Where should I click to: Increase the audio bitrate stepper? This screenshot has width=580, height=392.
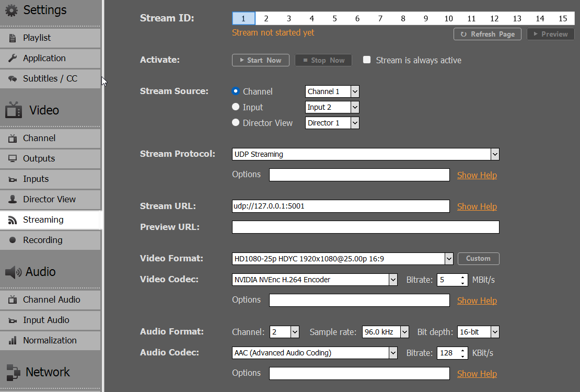(463, 350)
